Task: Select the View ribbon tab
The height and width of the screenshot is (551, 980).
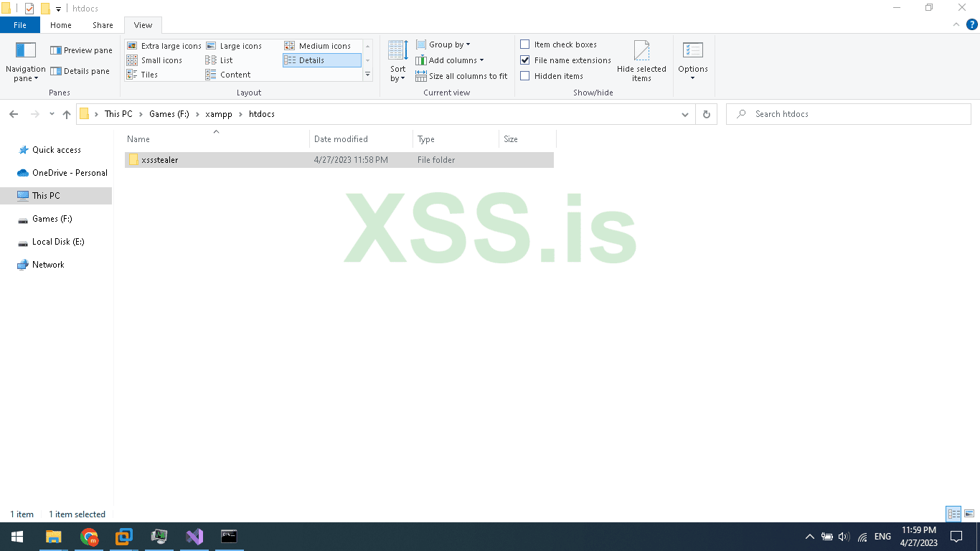Action: click(x=143, y=25)
